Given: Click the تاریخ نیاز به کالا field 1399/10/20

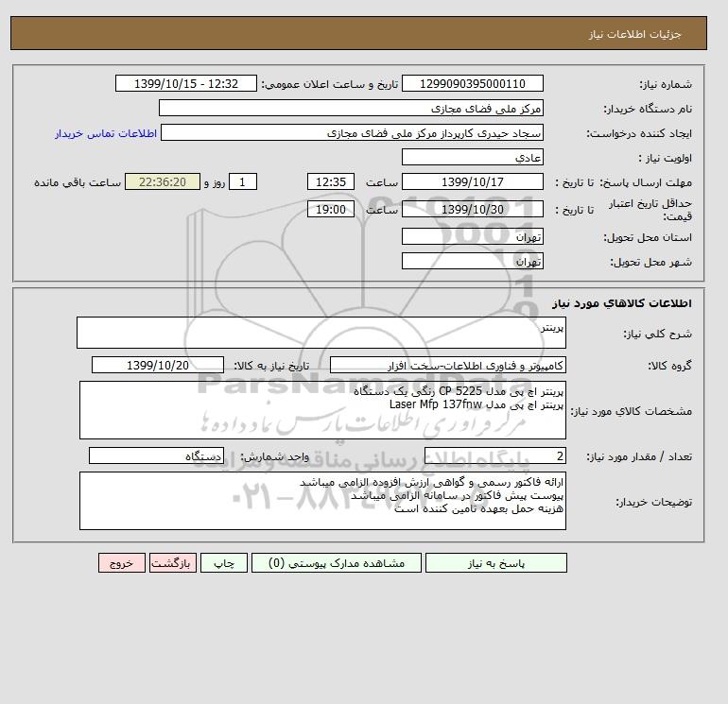Looking at the screenshot, I should 158,365.
